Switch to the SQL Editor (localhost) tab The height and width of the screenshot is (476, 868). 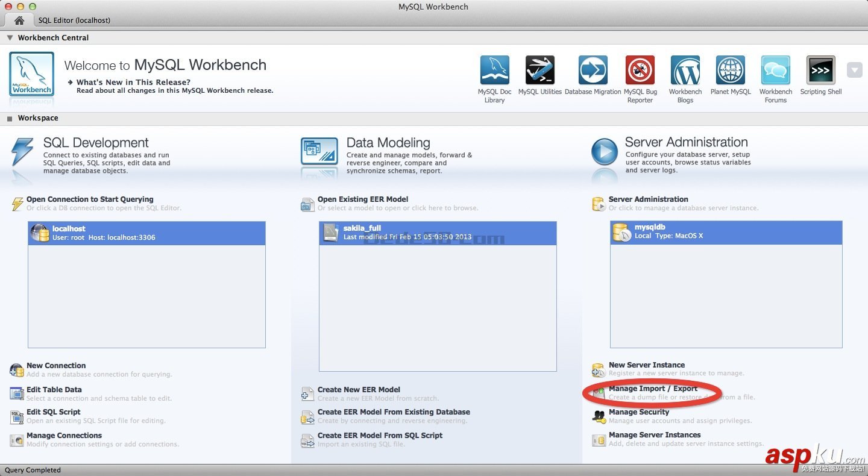coord(74,20)
